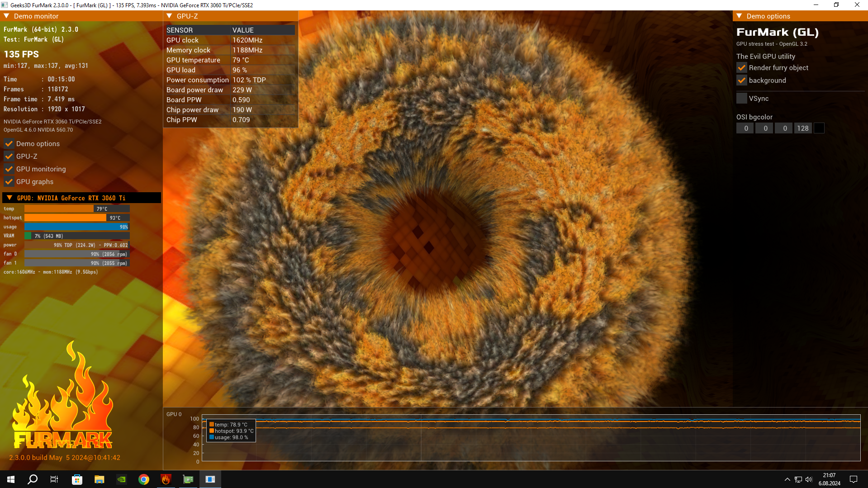Viewport: 868px width, 488px height.
Task: Click the fan 1 speed bar
Action: click(77, 263)
